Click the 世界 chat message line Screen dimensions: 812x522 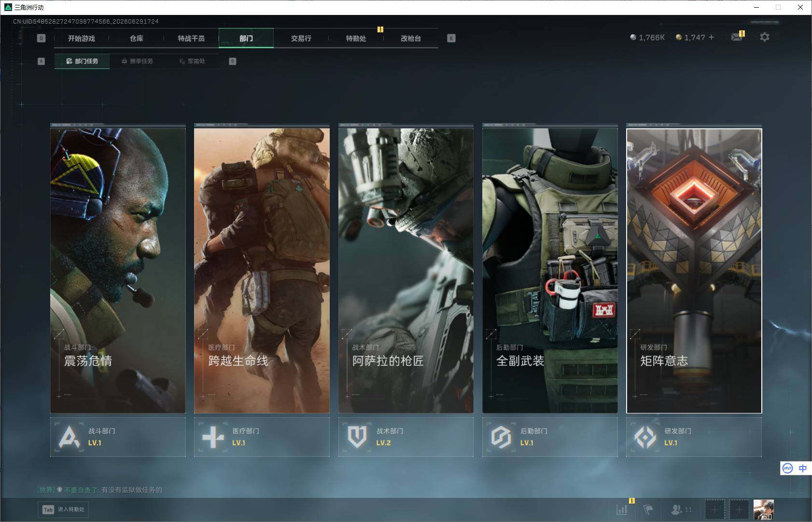click(100, 490)
